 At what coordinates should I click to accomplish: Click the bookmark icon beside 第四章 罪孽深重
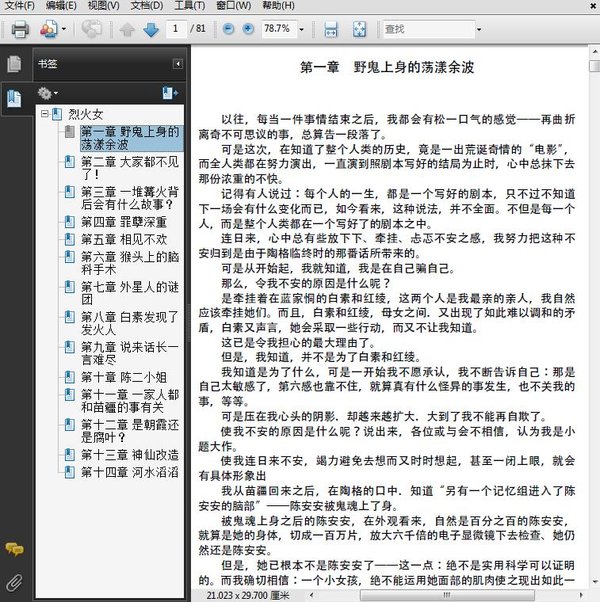pyautogui.click(x=70, y=222)
